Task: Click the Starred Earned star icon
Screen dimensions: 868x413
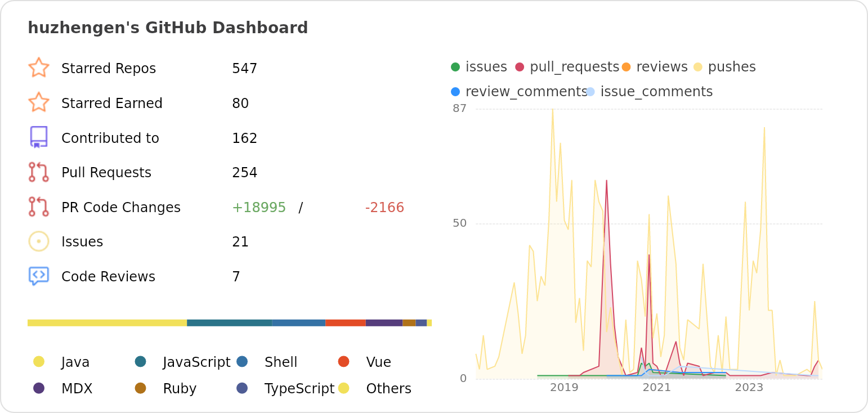Action: [39, 102]
